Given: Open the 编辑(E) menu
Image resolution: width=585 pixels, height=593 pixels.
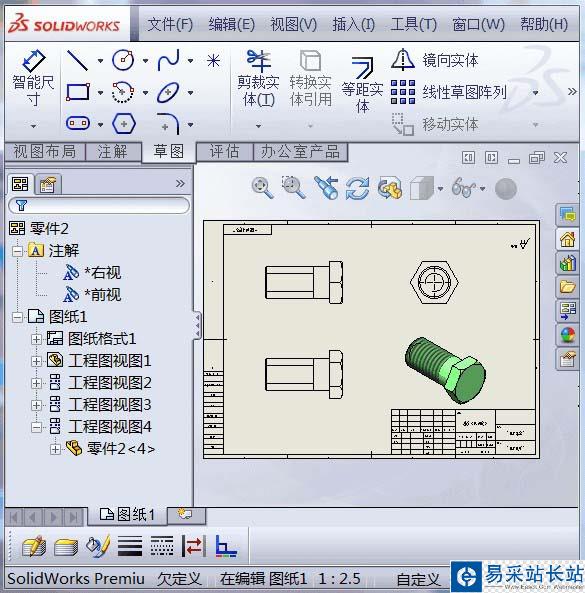Looking at the screenshot, I should tap(231, 25).
